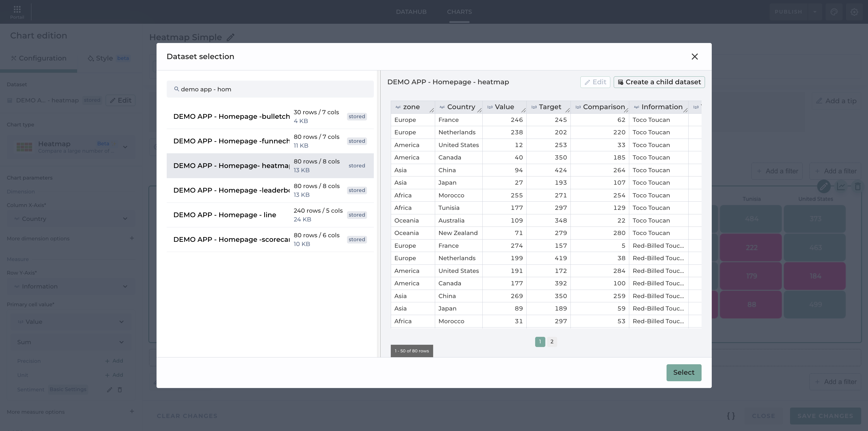The width and height of the screenshot is (868, 431).
Task: Open the JSON braces code editor icon
Action: tap(731, 416)
